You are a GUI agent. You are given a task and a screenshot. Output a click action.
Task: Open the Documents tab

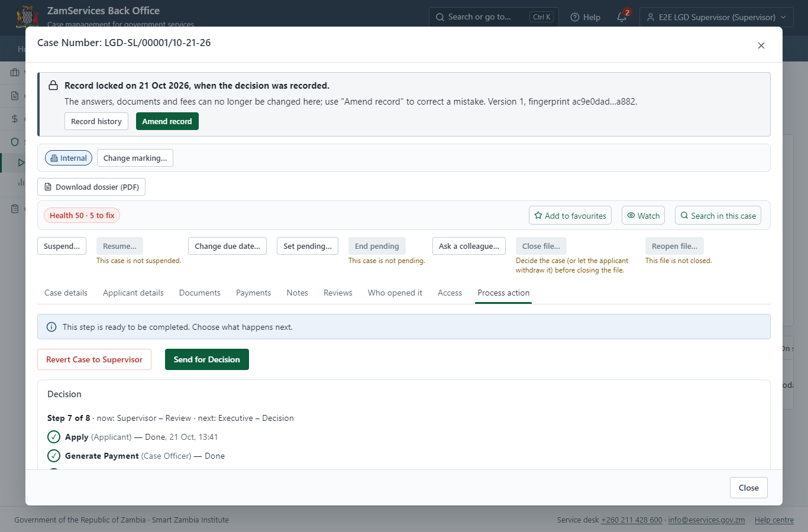(200, 293)
